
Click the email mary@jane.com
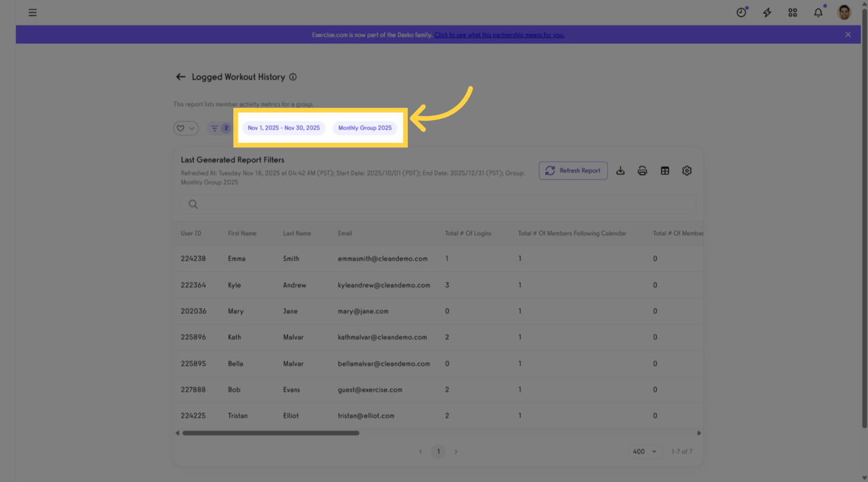coord(363,311)
